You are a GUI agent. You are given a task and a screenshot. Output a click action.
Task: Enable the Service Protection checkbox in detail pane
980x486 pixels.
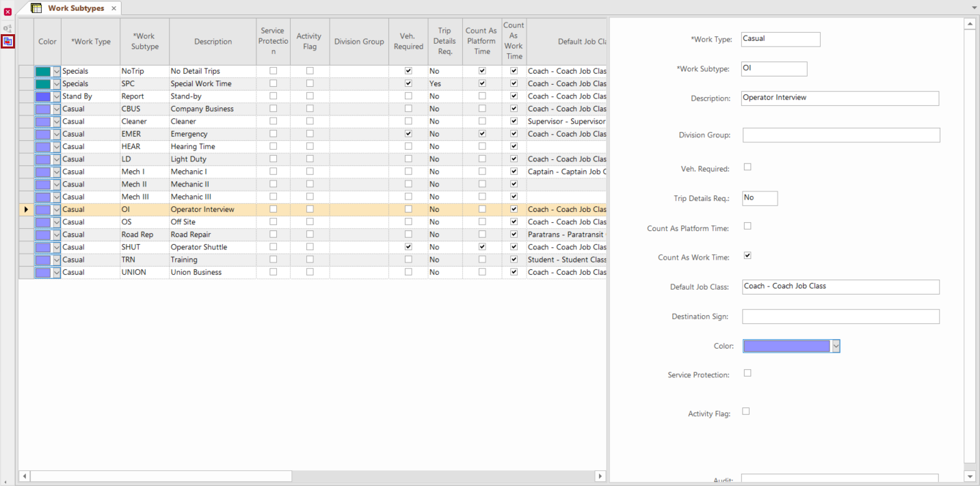pyautogui.click(x=747, y=373)
